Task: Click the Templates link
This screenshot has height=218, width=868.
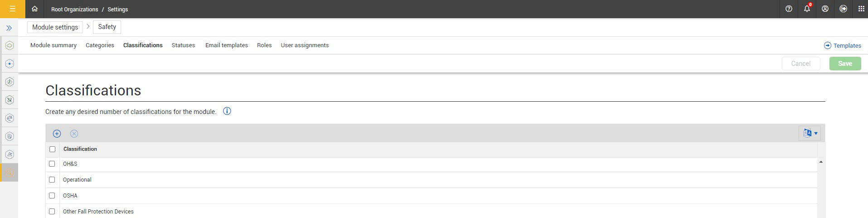Action: [x=842, y=46]
